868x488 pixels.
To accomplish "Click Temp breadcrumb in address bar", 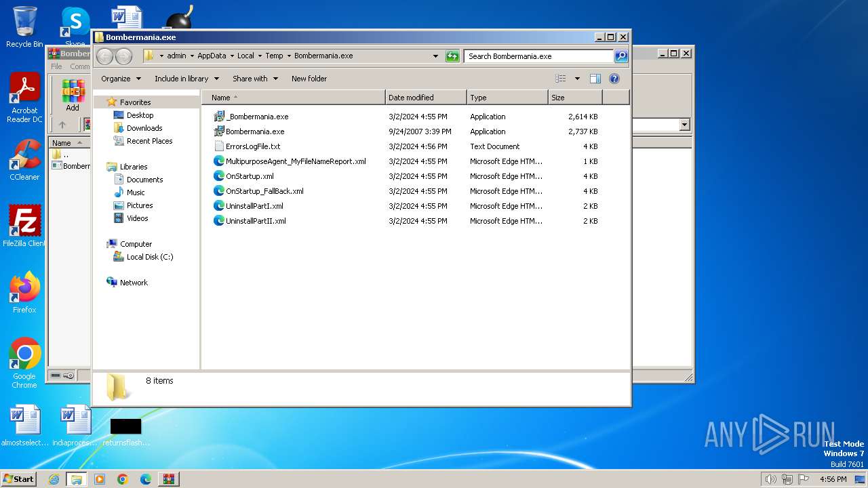I will 274,56.
